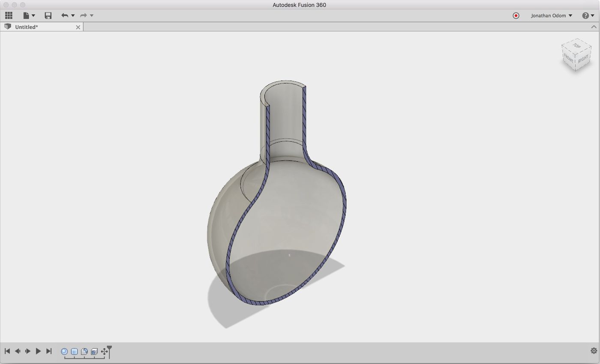Expand the Help dropdown arrow
This screenshot has height=364, width=600.
(x=593, y=16)
